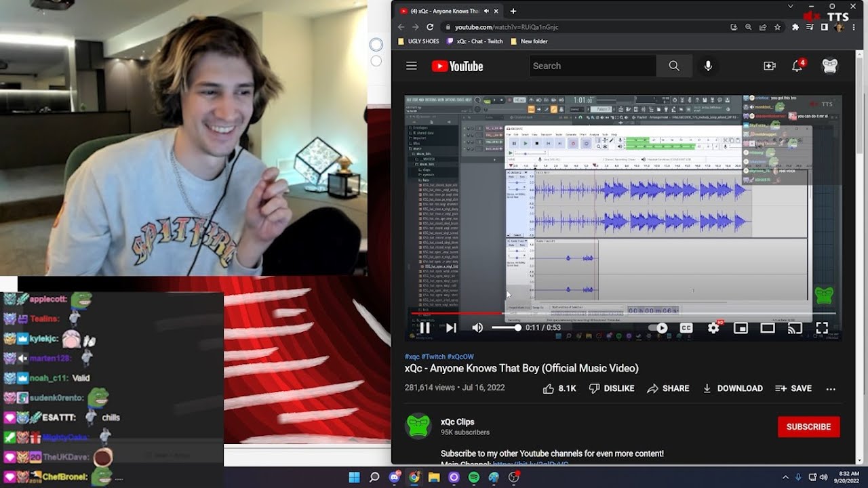Open the three-dot more actions menu

(x=831, y=388)
